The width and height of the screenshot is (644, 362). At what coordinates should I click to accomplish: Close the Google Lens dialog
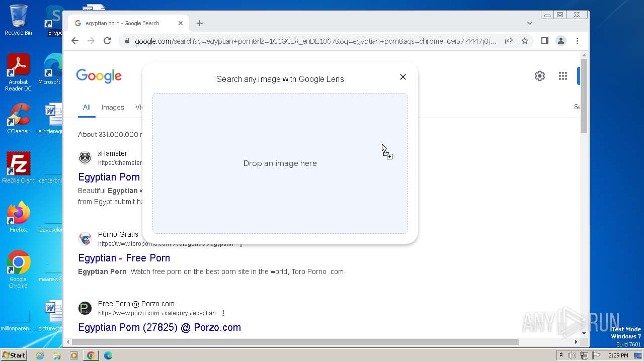point(403,77)
